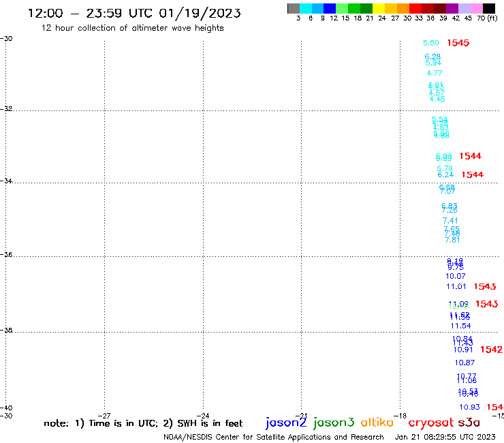The width and height of the screenshot is (504, 443).
Task: Click the -32 latitude axis label
Action: click(6, 109)
